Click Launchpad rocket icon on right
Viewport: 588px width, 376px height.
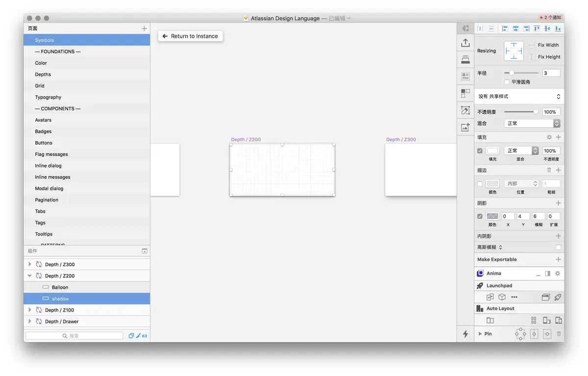558,297
